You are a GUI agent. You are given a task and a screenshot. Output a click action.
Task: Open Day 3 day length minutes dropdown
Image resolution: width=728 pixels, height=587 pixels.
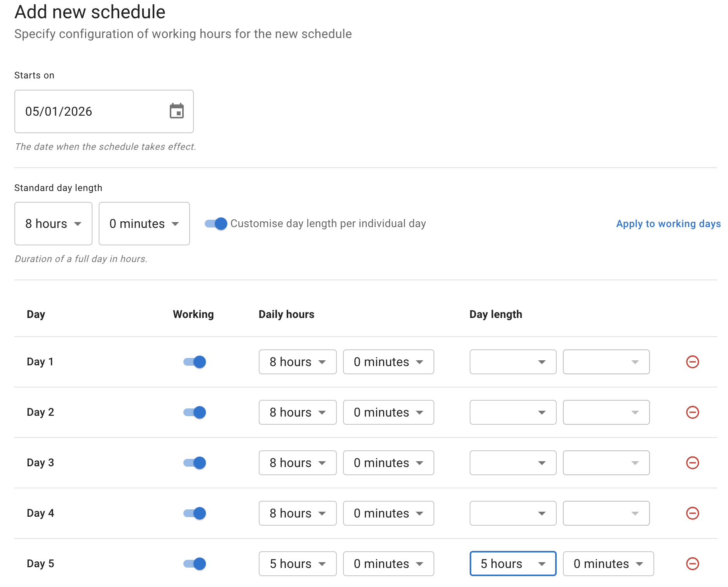coord(606,463)
